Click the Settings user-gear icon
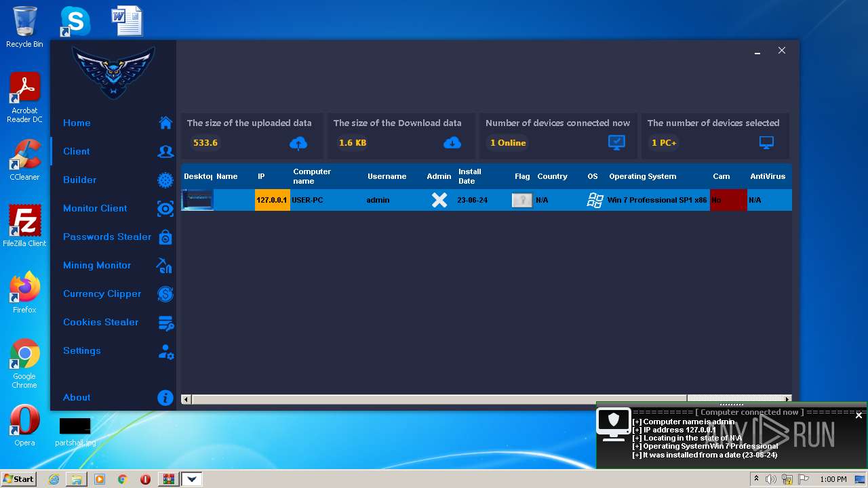 [x=165, y=352]
